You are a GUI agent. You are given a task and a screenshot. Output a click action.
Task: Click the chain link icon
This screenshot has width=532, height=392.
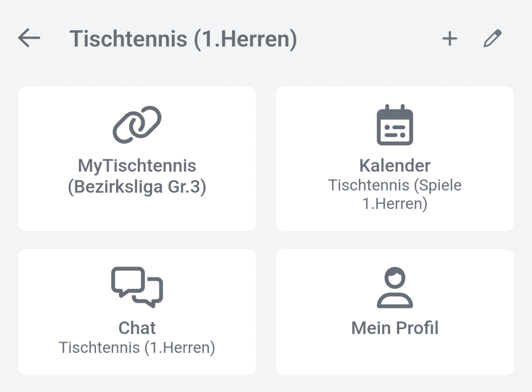(137, 125)
